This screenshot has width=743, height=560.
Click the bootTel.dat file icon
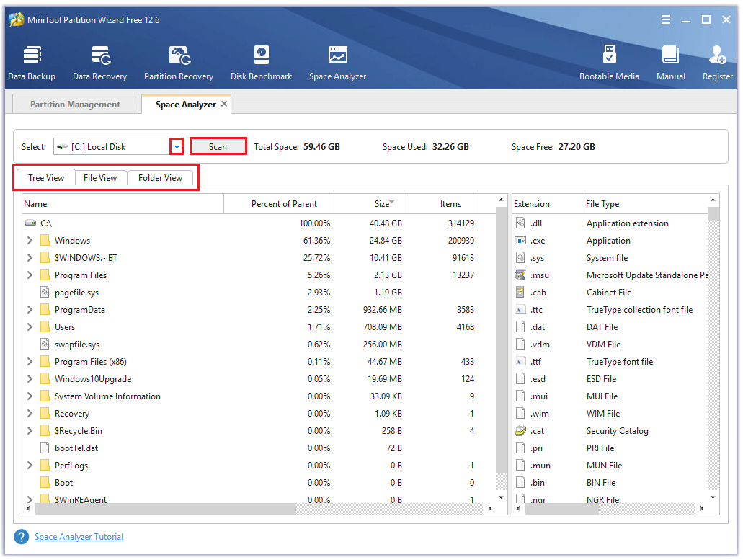[x=45, y=448]
